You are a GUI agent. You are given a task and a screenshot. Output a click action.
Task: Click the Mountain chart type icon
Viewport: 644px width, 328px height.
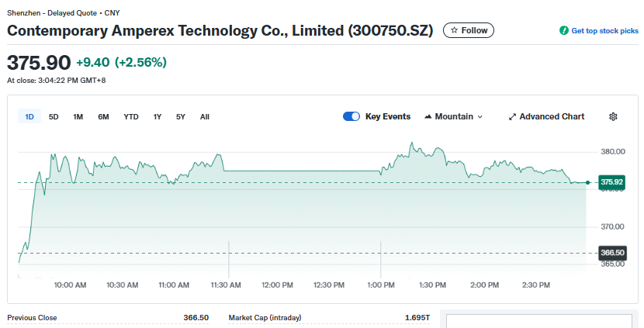point(428,117)
